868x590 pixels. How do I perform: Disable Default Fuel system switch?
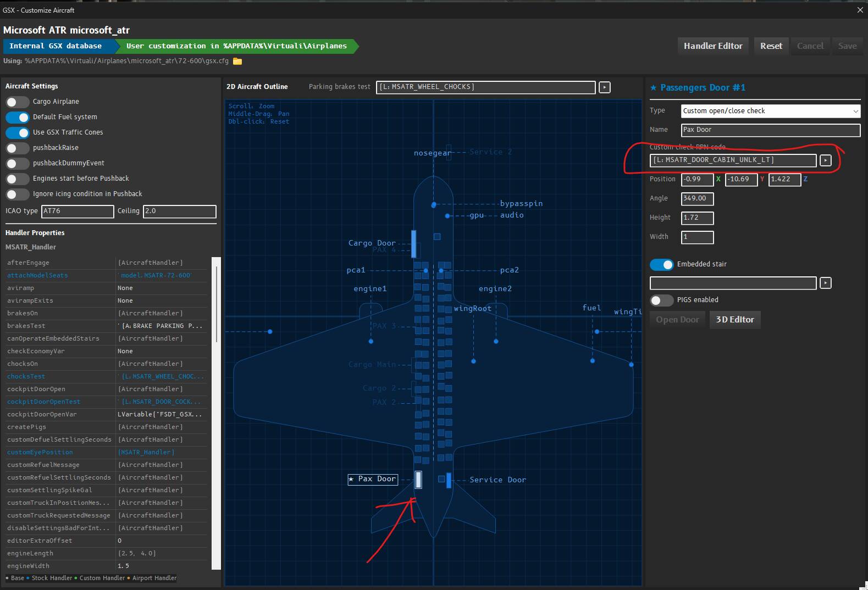point(18,117)
